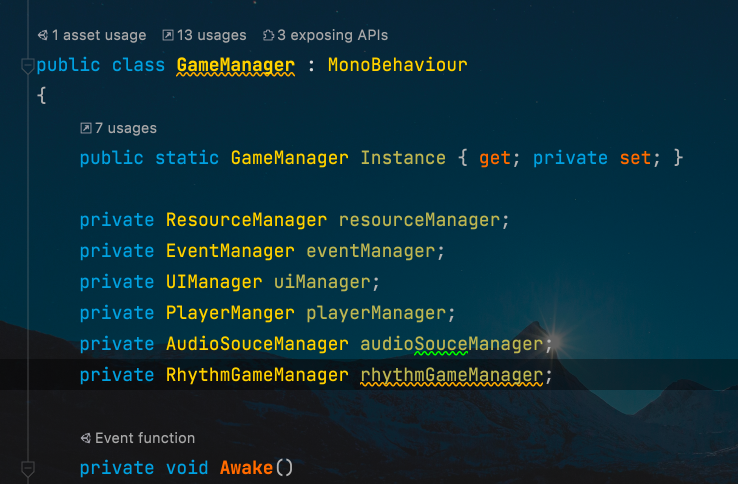The height and width of the screenshot is (484, 738).
Task: Click the PlayerManger type name
Action: click(230, 313)
